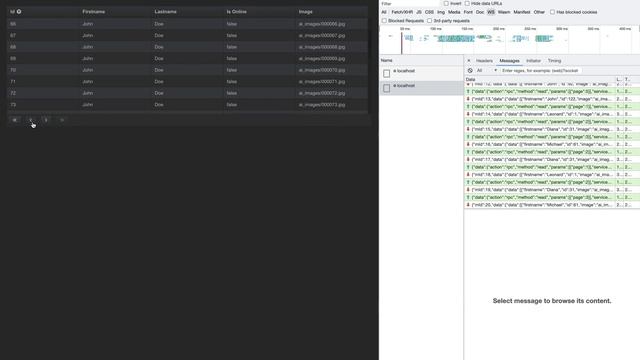Go to the first page of the grid
The width and height of the screenshot is (640, 360).
coord(15,120)
